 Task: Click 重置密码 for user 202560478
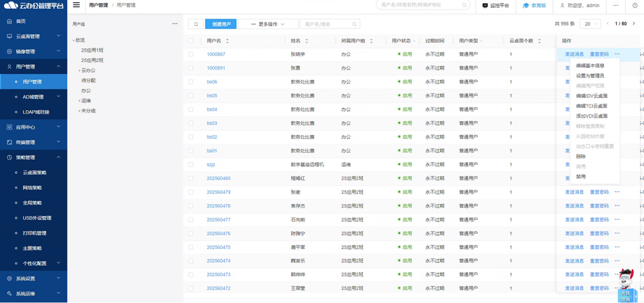coord(599,206)
